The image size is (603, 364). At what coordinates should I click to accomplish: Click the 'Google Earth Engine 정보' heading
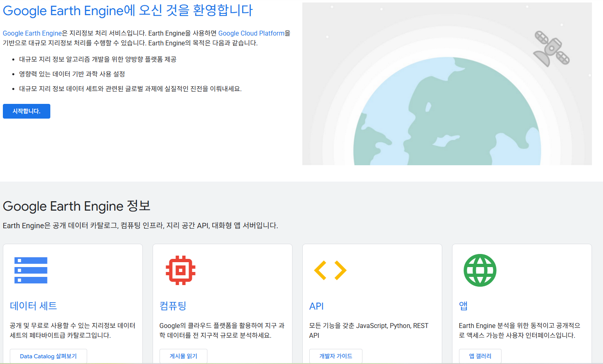point(76,206)
